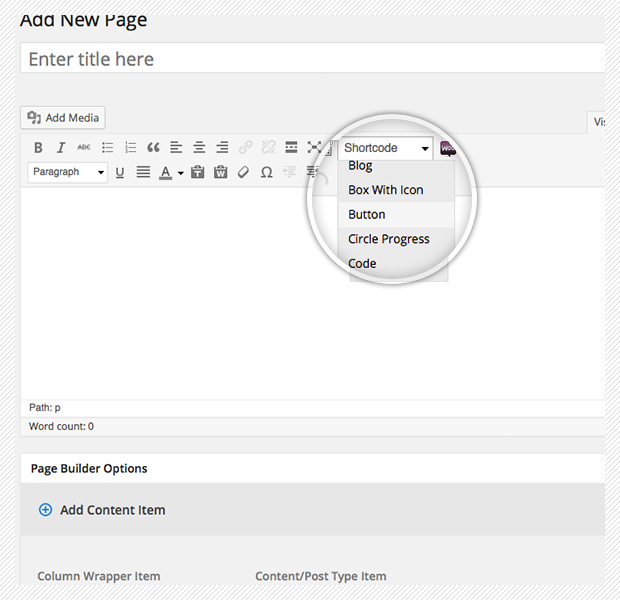Screen dimensions: 620x600
Task: Click the Add Media button
Action: [63, 118]
